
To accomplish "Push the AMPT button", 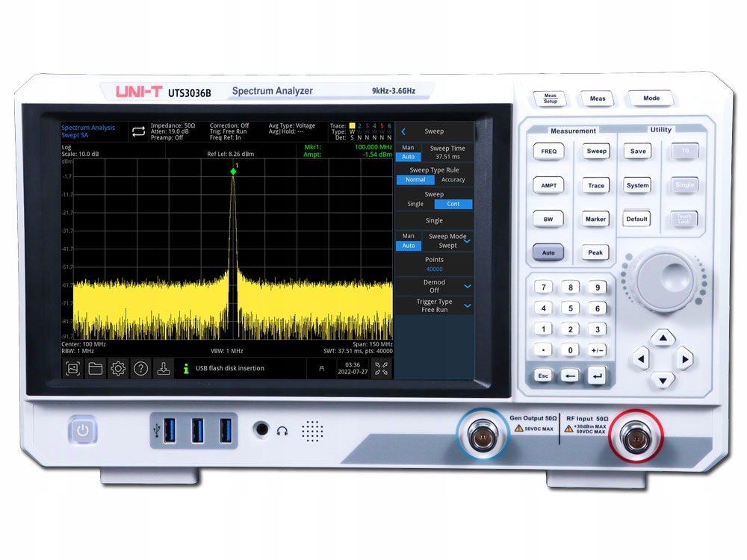I will click(x=548, y=185).
